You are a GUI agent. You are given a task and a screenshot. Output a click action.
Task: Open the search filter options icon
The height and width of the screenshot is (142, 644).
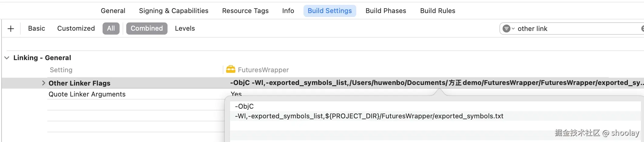pos(508,29)
